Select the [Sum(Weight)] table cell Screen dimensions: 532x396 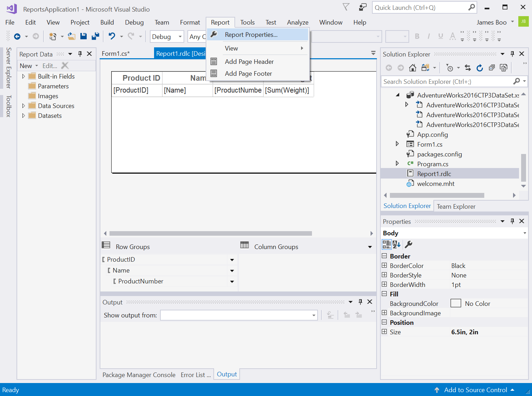tap(288, 90)
